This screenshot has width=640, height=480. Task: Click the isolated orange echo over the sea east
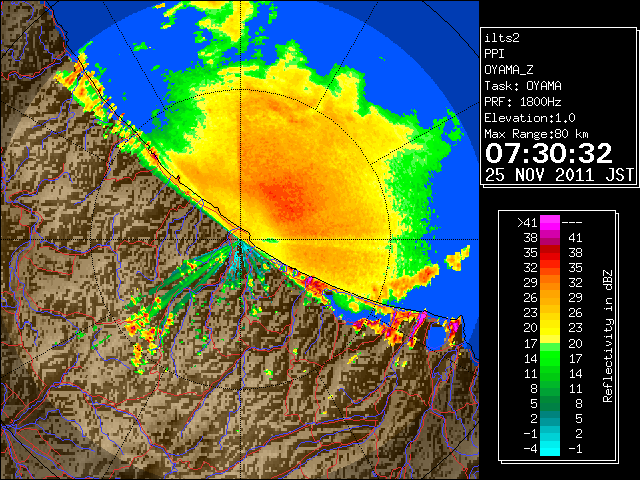click(458, 258)
